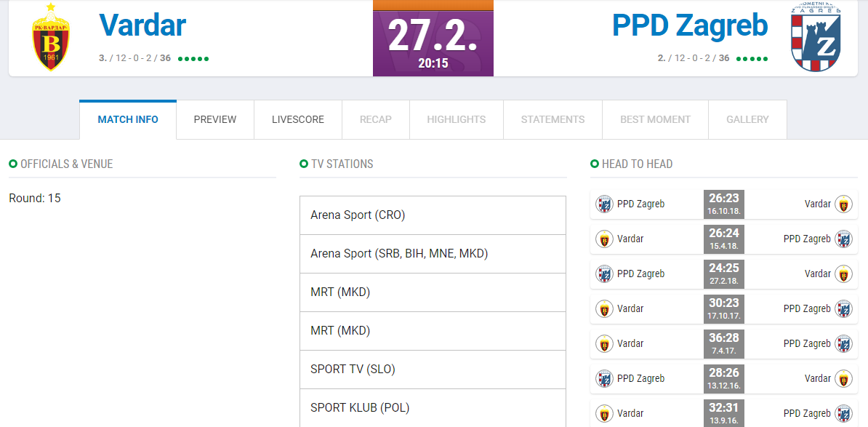Click the PPD Zagreb club crest in header

[816, 38]
